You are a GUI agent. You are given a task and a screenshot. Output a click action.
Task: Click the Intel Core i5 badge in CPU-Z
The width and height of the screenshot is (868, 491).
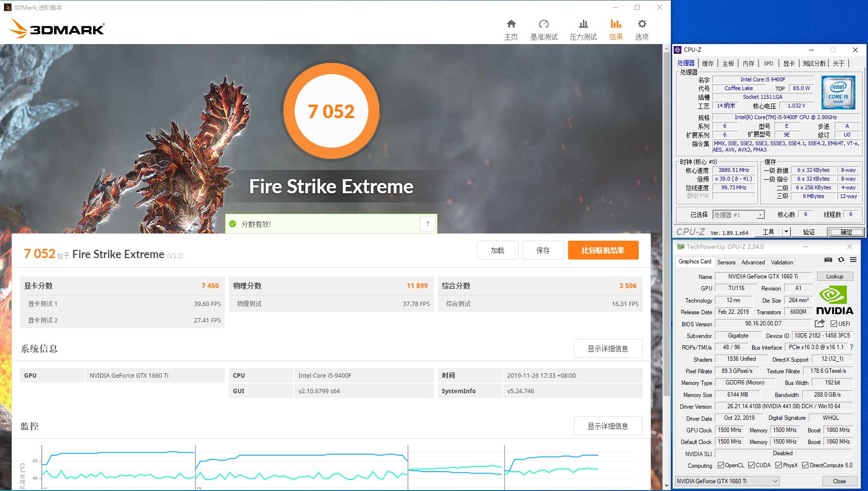838,92
